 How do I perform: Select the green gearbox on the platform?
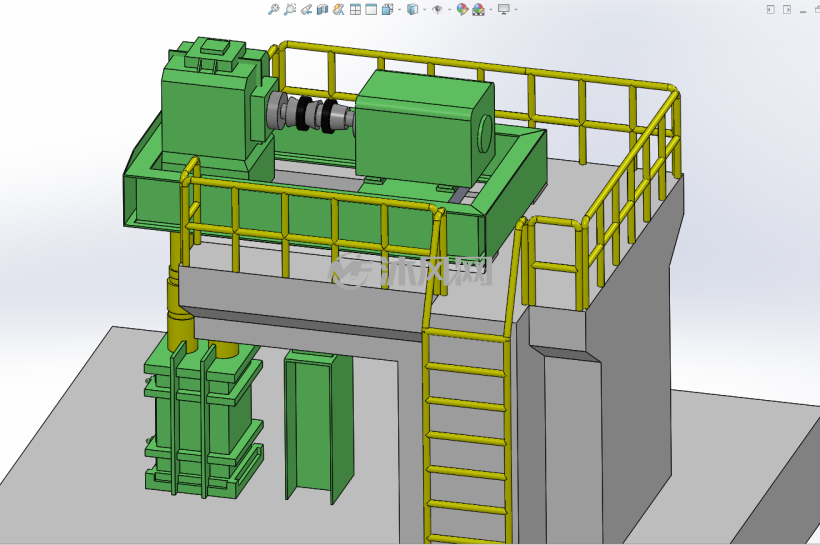tap(209, 110)
